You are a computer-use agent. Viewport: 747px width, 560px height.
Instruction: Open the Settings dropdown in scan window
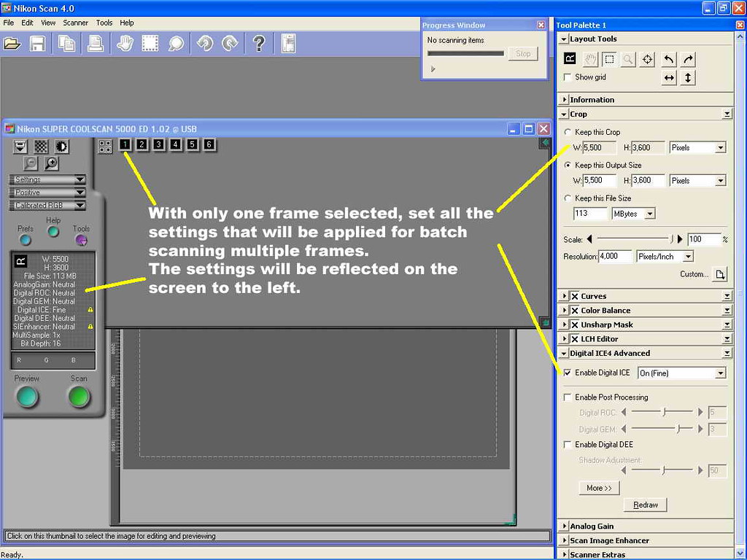tap(47, 179)
